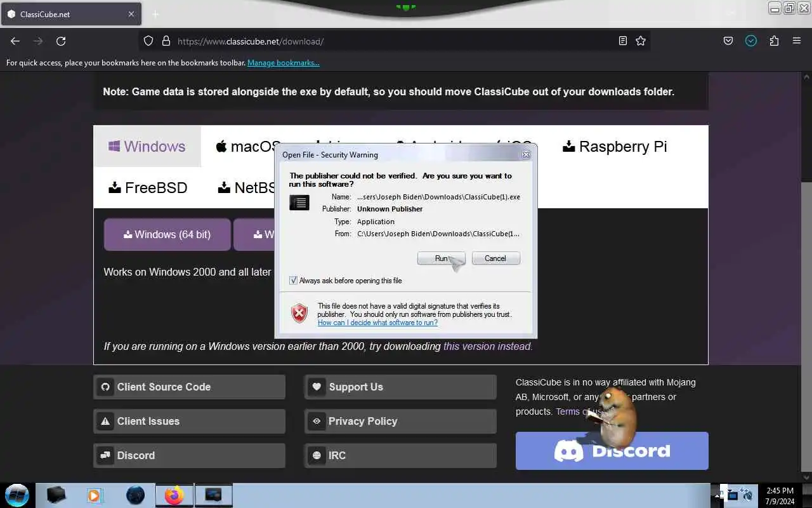Click the eye icon on Privacy Policy
Screen dimensions: 812x508
317,421
